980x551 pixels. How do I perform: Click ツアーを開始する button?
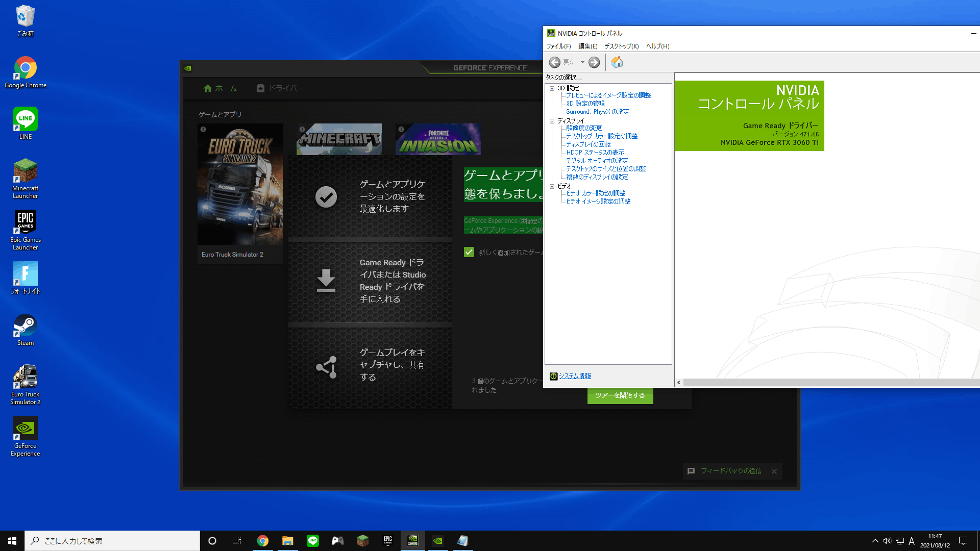[620, 395]
